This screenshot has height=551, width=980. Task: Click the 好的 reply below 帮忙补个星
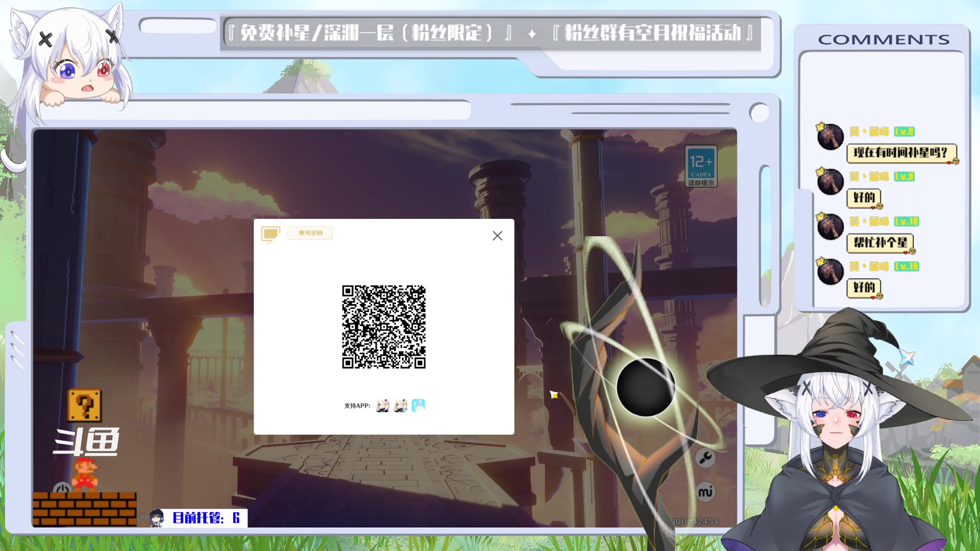pyautogui.click(x=864, y=287)
